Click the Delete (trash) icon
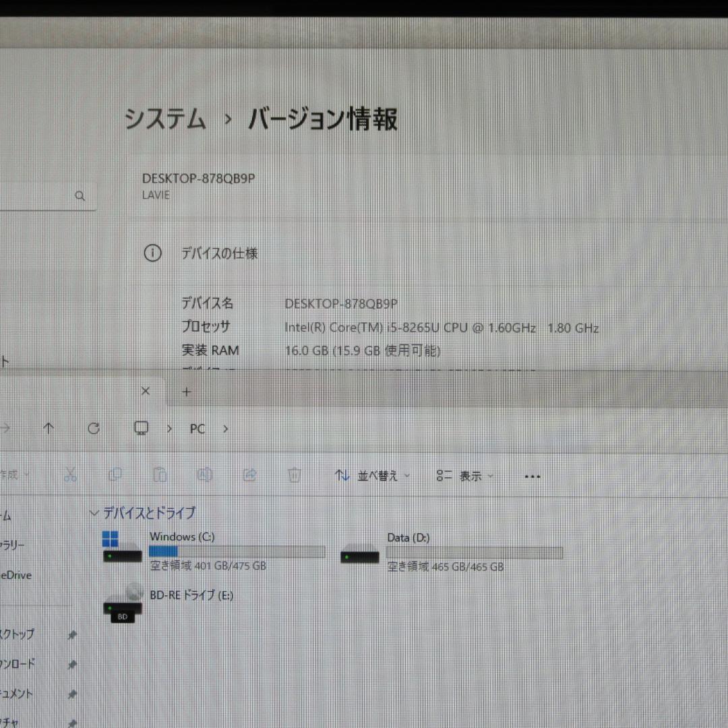Screen dimensions: 728x728 tap(295, 475)
